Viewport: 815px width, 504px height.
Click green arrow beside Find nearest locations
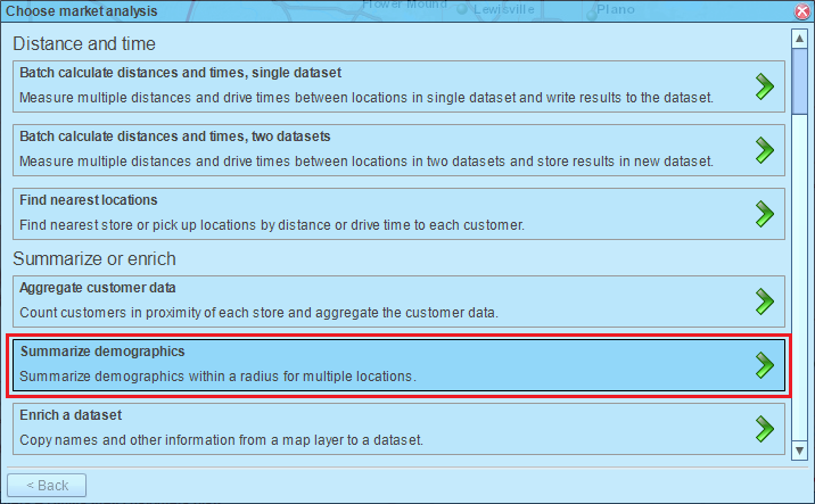tap(764, 214)
